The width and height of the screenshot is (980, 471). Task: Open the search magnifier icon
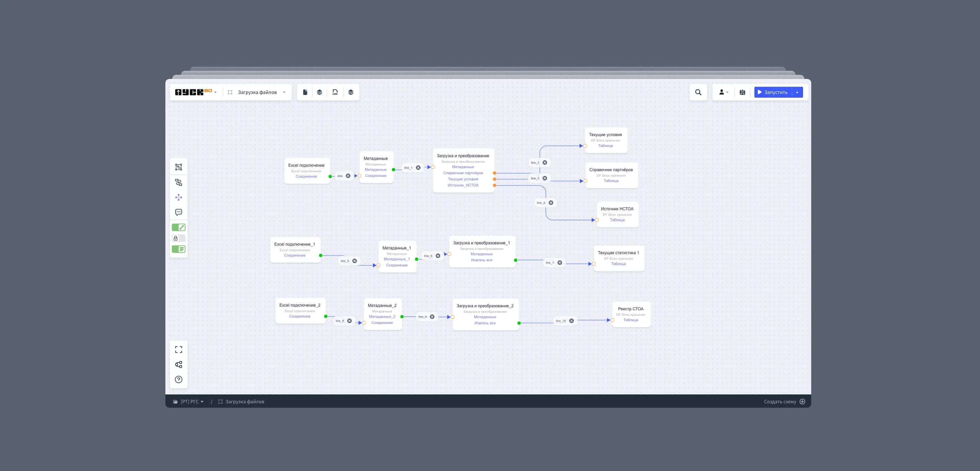(x=698, y=93)
